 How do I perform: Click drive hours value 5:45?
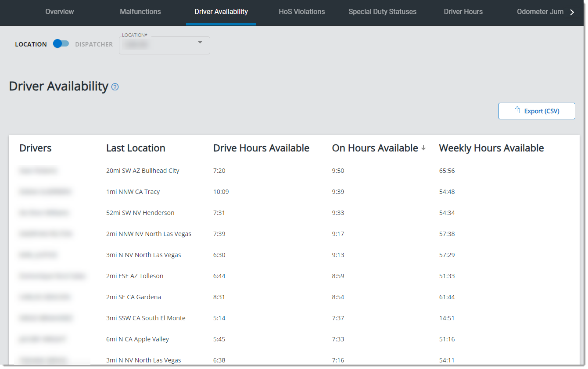(x=219, y=339)
